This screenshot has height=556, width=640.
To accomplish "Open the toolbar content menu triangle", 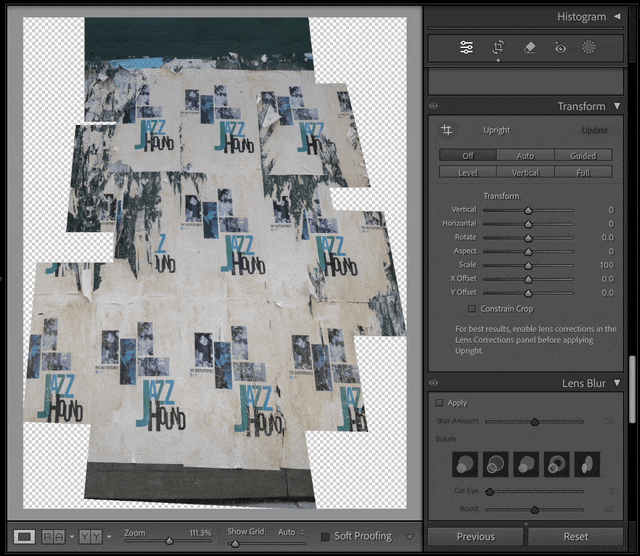I will coord(410,537).
